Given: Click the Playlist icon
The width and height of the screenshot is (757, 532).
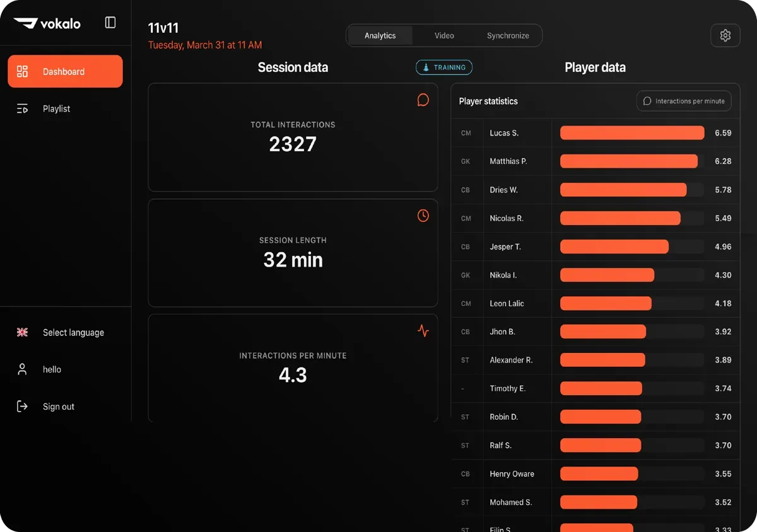Looking at the screenshot, I should [22, 108].
